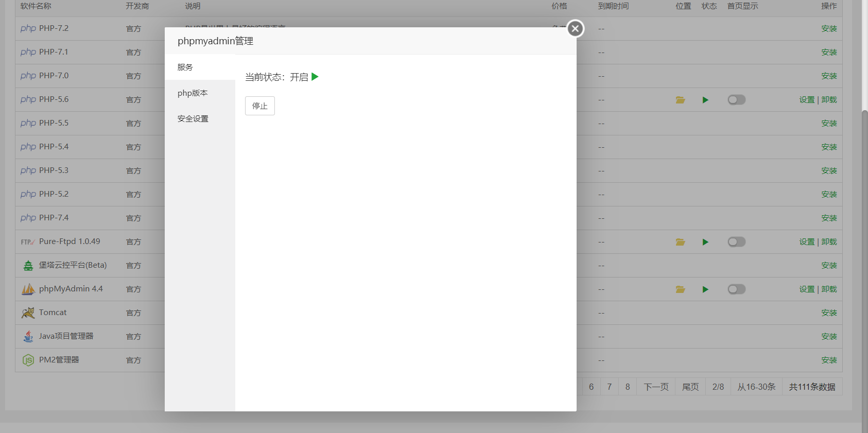Image resolution: width=868 pixels, height=433 pixels.
Task: Switch to the php版本 tab
Action: click(200, 93)
